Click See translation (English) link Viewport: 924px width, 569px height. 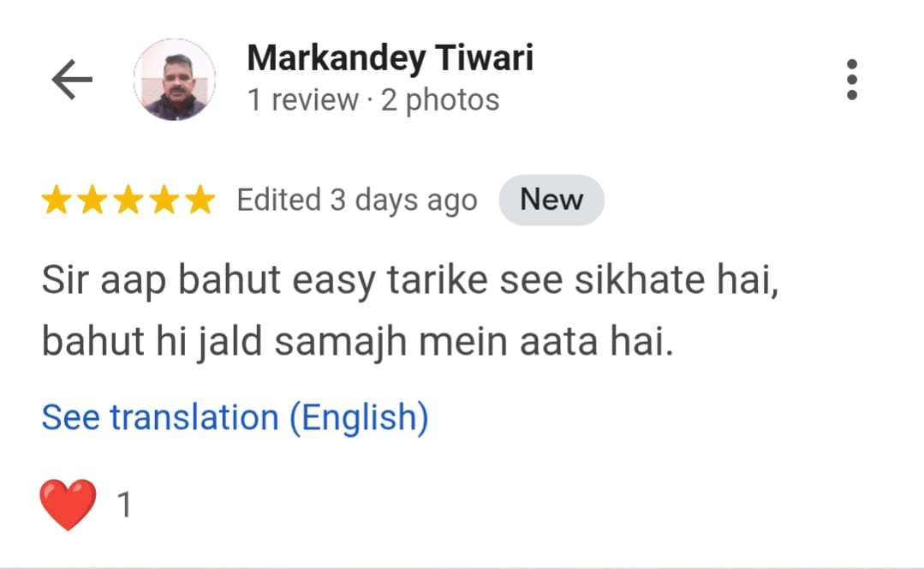coord(235,417)
